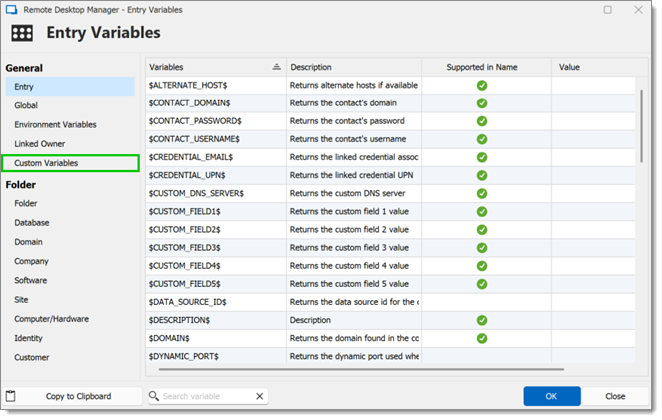Focus the Search variable input field
The width and height of the screenshot is (662, 420).
[208, 396]
